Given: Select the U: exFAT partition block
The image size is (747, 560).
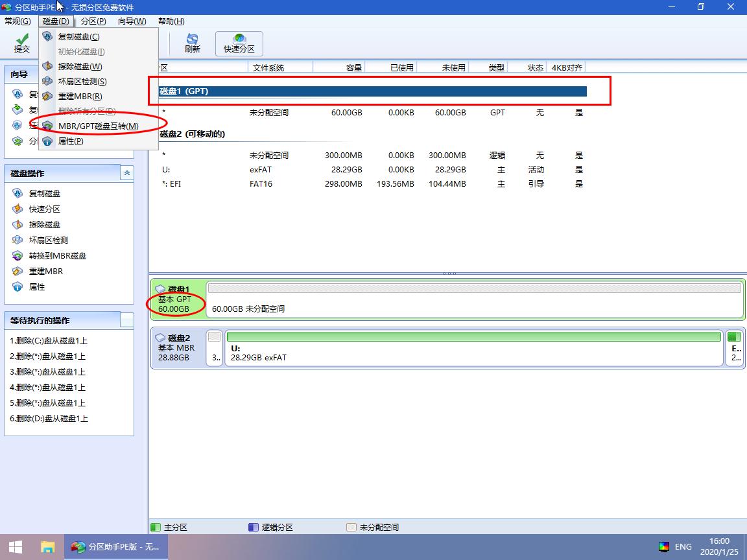Looking at the screenshot, I should (473, 349).
